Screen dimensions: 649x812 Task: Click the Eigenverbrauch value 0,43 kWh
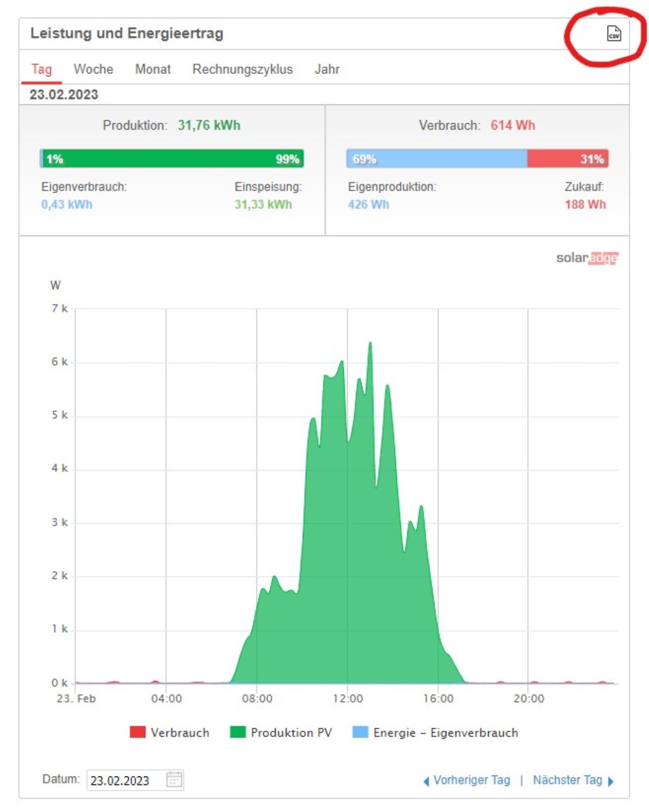tap(67, 204)
